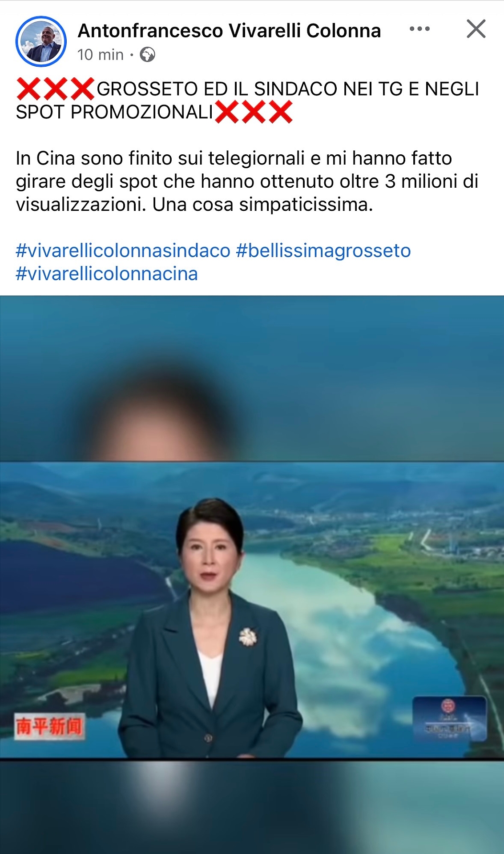The width and height of the screenshot is (504, 854).
Task: Close the post with the X icon
Action: point(476,29)
